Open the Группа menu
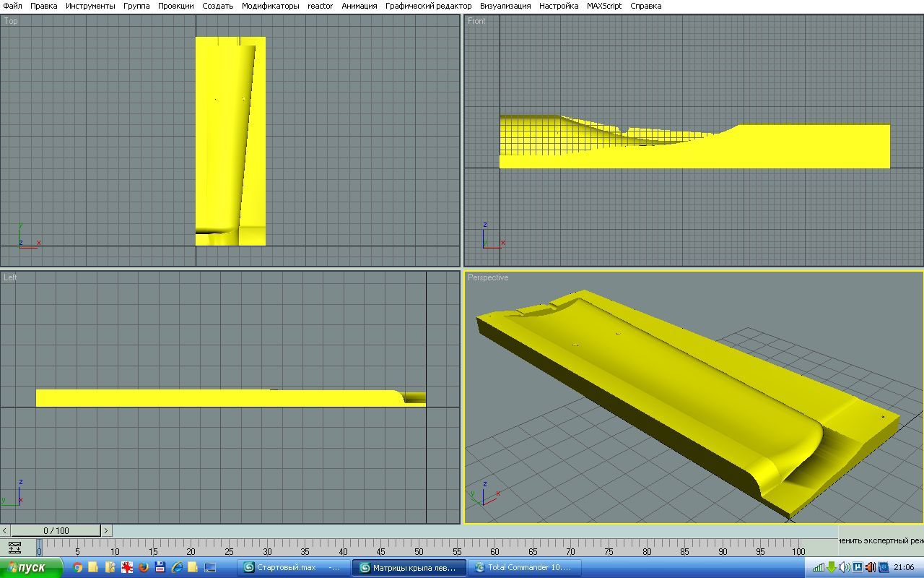 pos(136,6)
